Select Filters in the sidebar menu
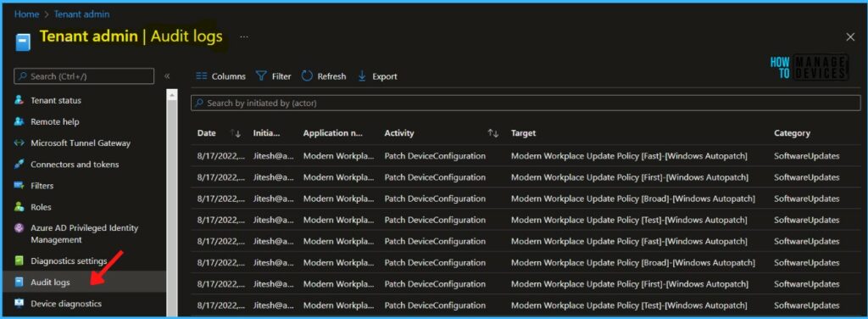The image size is (868, 319). (42, 186)
